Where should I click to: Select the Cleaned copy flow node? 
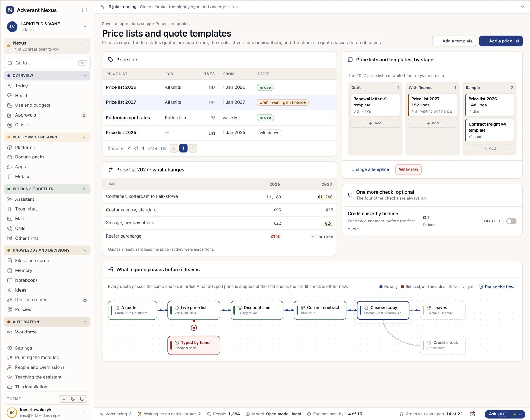pyautogui.click(x=383, y=310)
